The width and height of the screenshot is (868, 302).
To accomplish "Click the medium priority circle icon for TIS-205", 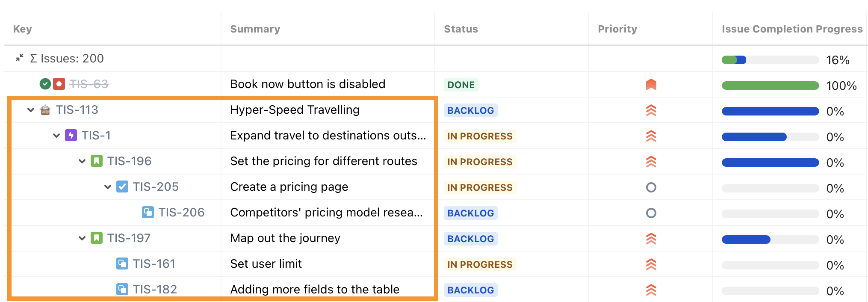I will pos(651,187).
